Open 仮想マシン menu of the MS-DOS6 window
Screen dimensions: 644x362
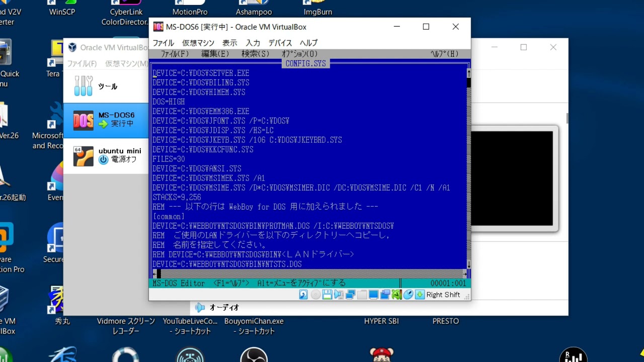coord(198,43)
